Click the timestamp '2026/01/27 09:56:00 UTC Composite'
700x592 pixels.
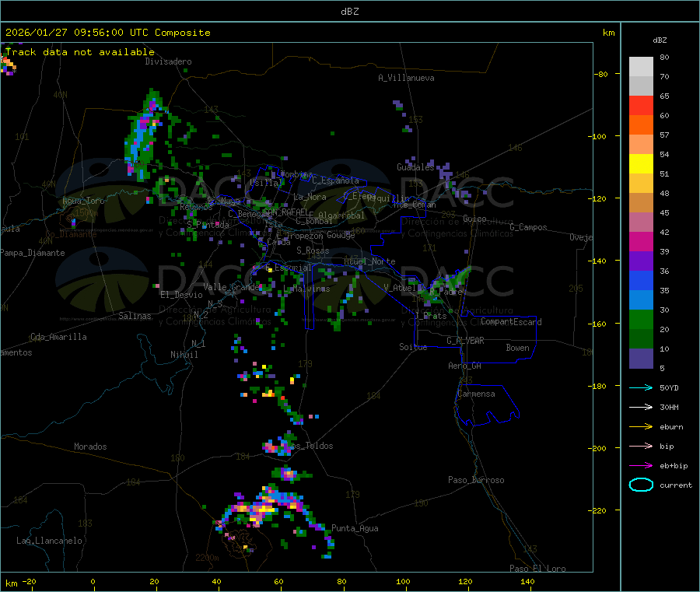click(107, 33)
